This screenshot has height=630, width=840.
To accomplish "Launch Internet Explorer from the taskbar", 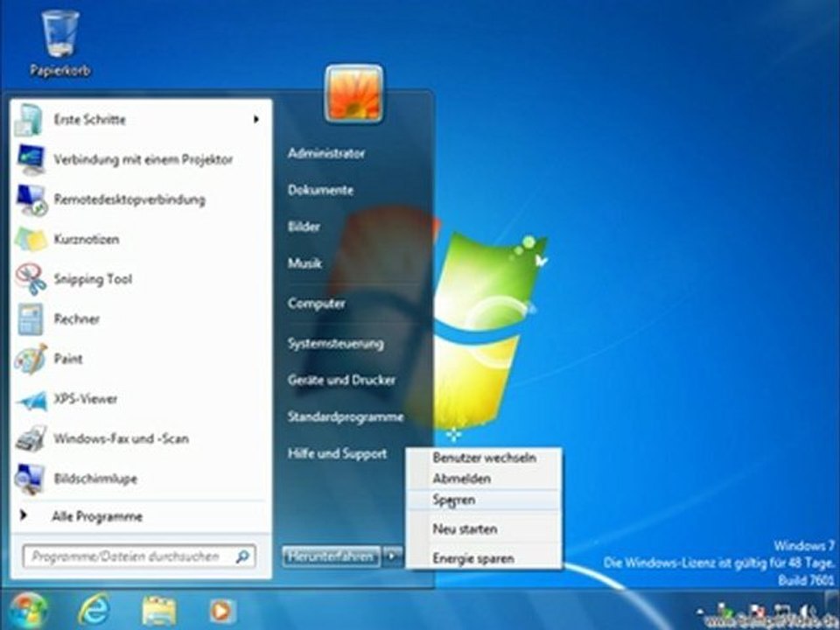I will pos(94,610).
